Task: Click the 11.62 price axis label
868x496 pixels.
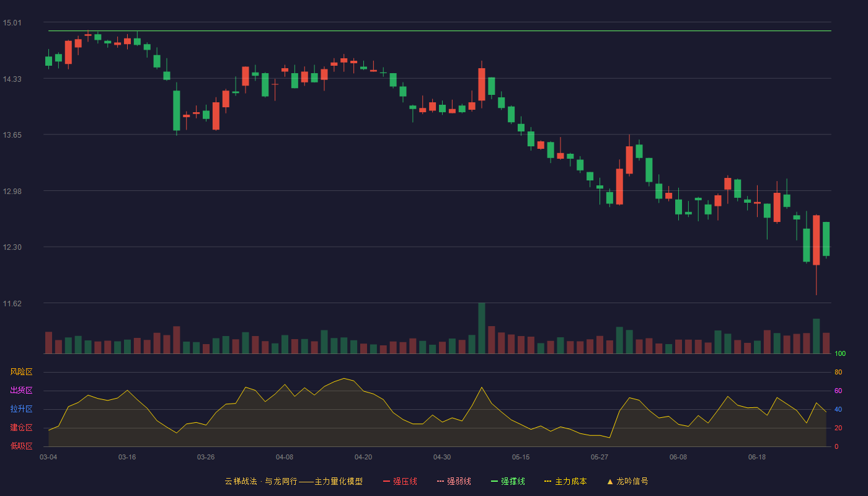Action: point(12,303)
